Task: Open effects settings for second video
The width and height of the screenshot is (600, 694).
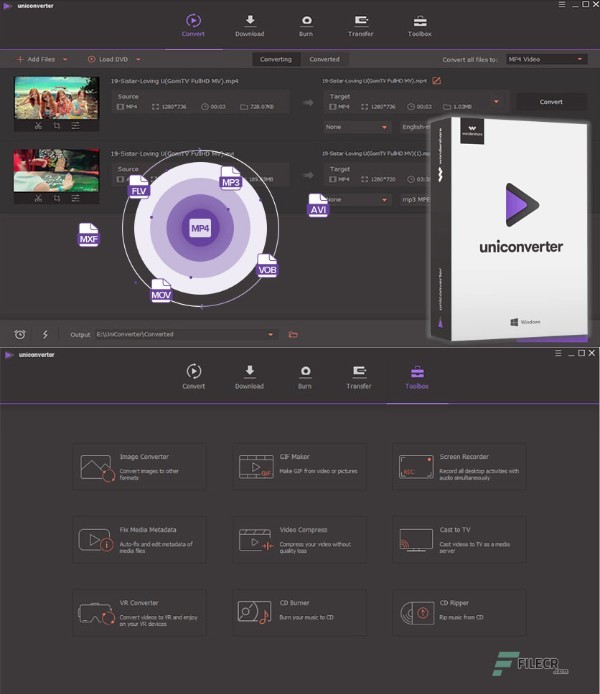Action: click(76, 198)
